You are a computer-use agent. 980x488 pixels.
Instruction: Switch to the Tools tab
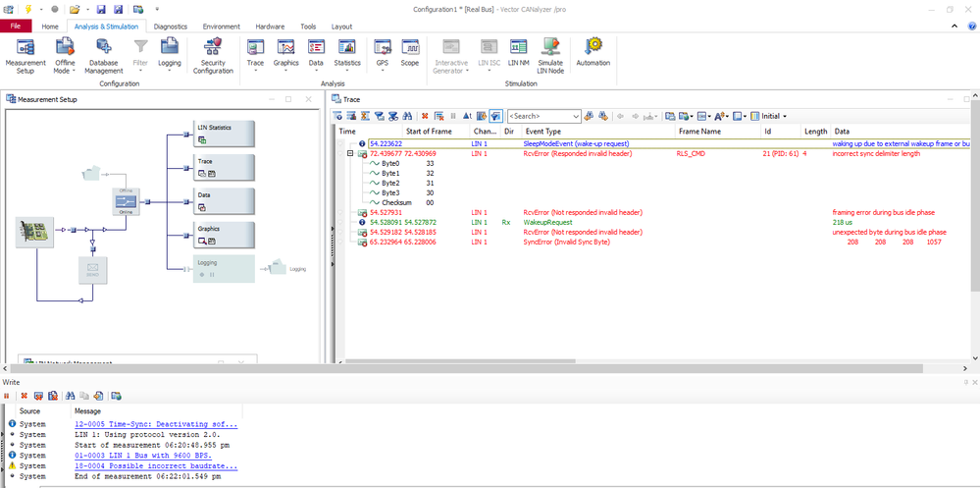click(308, 27)
